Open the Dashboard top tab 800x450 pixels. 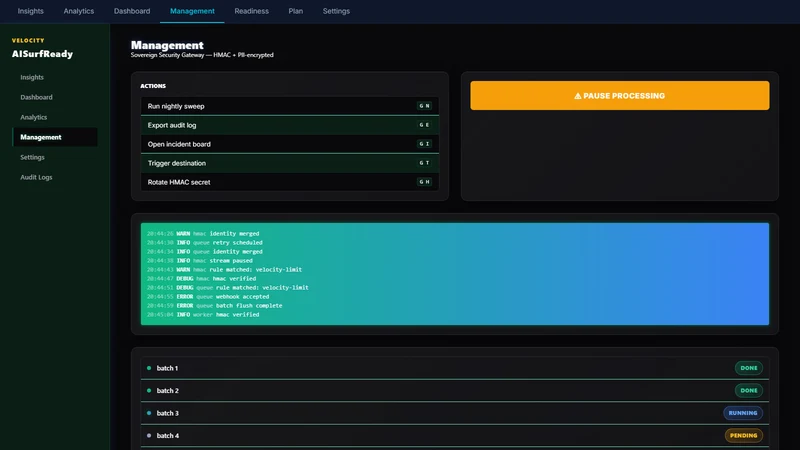tap(132, 11)
